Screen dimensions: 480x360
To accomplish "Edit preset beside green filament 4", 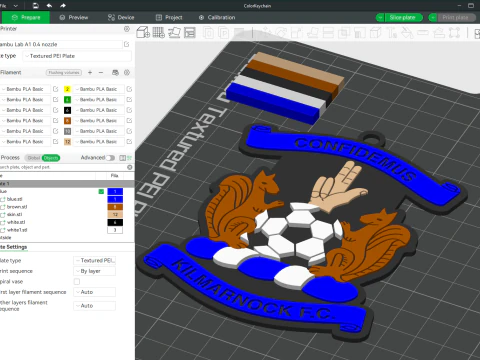I will (x=129, y=99).
